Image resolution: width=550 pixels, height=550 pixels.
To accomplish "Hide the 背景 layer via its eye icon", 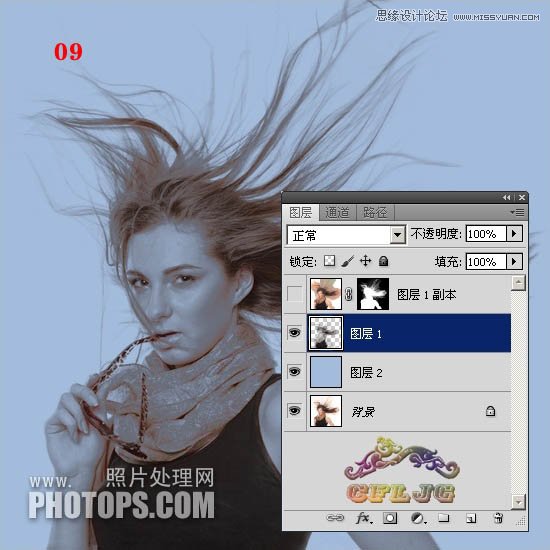I will click(x=294, y=410).
